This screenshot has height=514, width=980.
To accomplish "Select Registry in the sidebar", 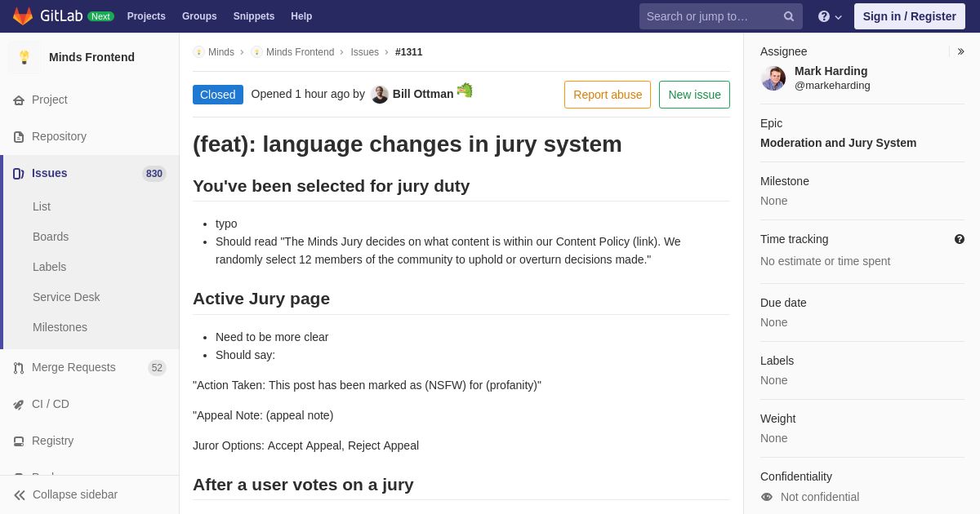I will (52, 441).
